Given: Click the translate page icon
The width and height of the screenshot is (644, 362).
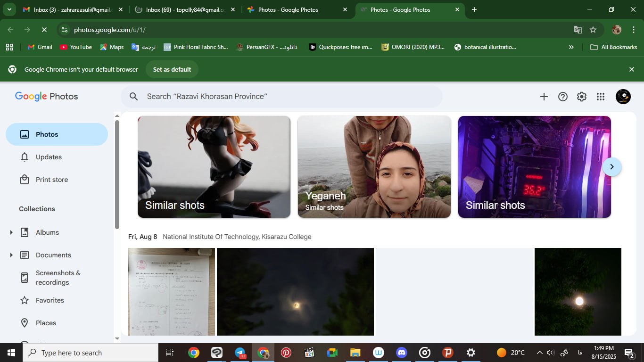Looking at the screenshot, I should coord(578,30).
